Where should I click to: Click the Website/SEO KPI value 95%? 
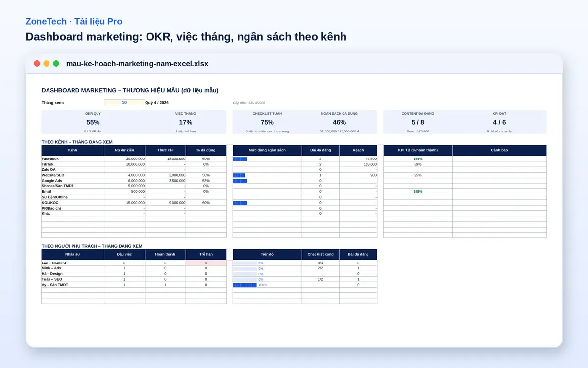point(417,175)
